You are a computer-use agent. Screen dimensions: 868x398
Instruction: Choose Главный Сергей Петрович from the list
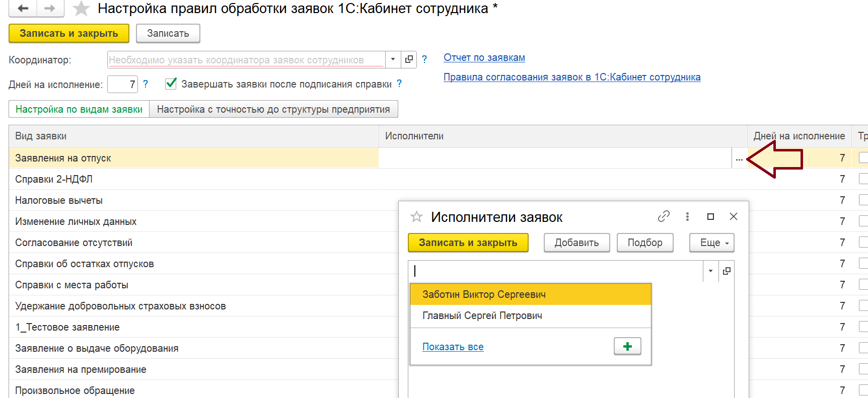(x=482, y=315)
